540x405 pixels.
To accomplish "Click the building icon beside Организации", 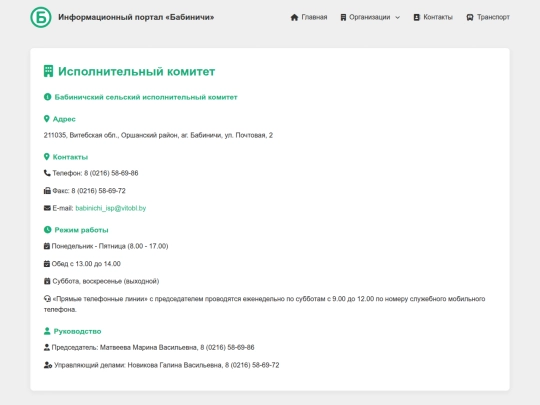I will (343, 17).
